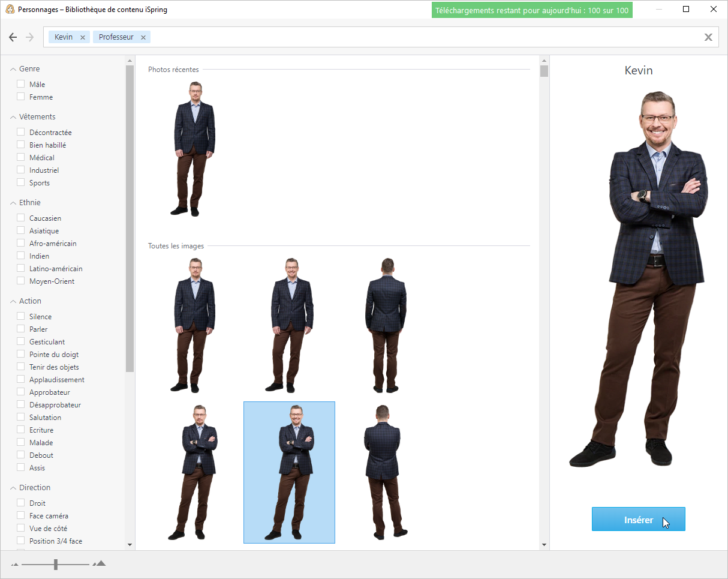This screenshot has height=579, width=728.
Task: Click the forward arrow navigation icon
Action: [30, 37]
